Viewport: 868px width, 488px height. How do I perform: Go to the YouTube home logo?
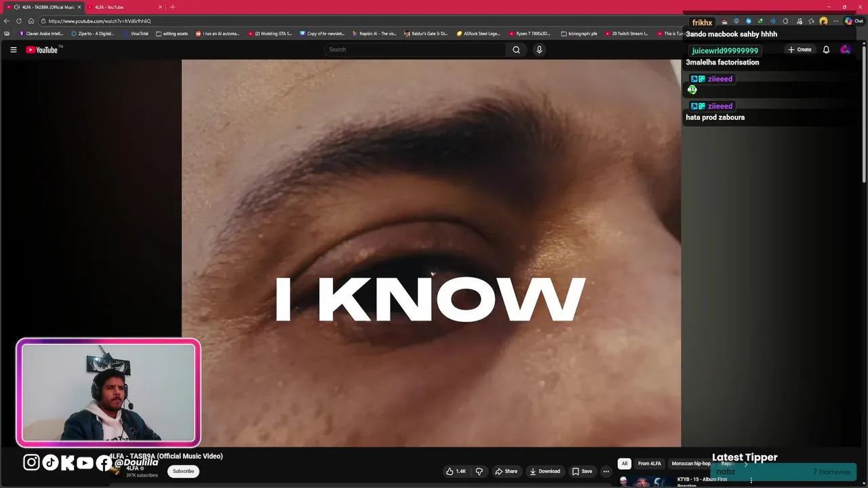point(43,49)
